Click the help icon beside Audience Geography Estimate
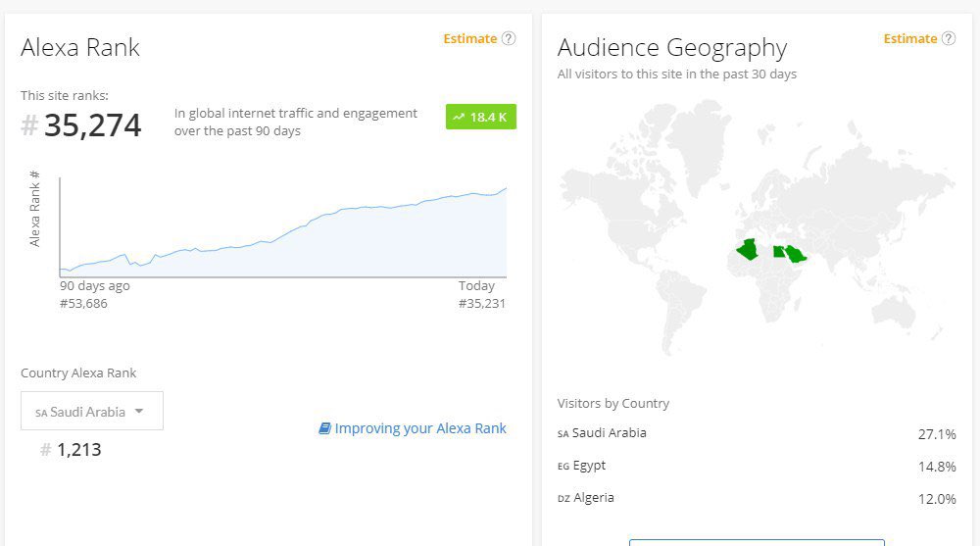Viewport: 980px width, 546px height. (x=948, y=39)
